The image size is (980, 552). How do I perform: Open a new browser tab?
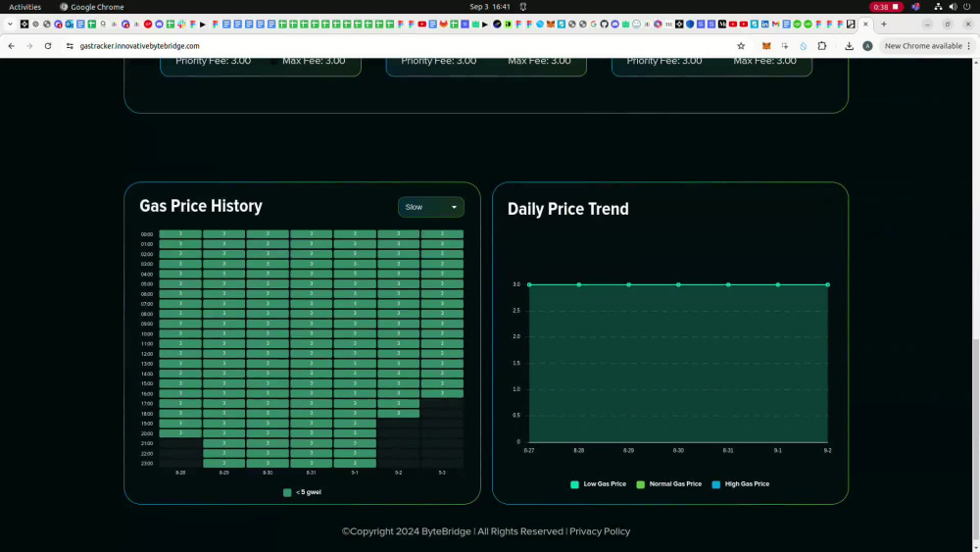pos(884,25)
